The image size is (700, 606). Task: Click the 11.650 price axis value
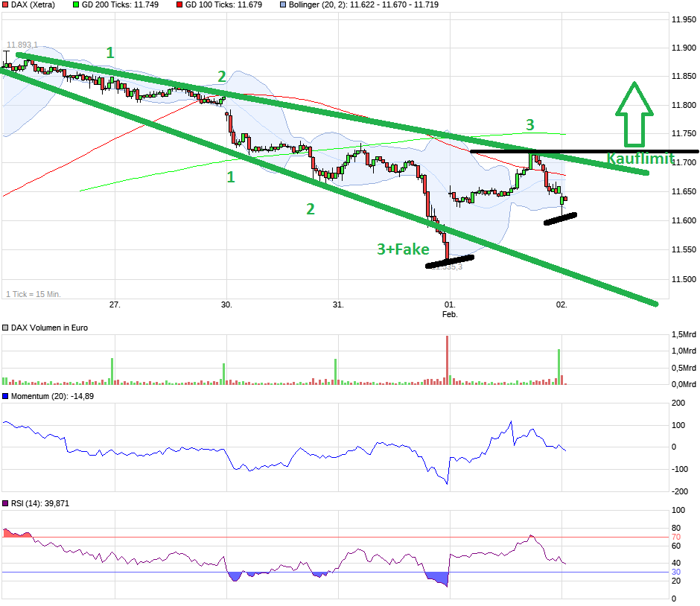click(x=684, y=191)
